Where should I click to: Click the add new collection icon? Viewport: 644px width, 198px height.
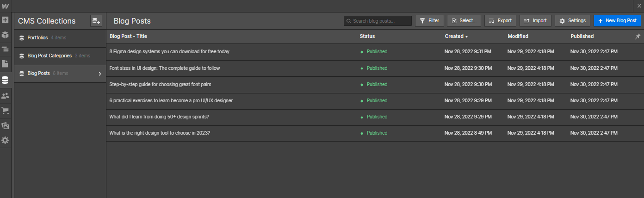(96, 21)
